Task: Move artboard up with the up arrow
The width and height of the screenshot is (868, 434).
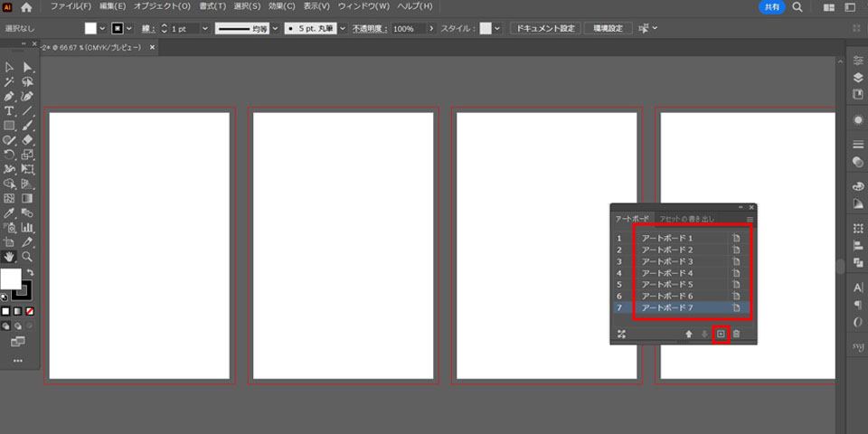Action: click(689, 335)
